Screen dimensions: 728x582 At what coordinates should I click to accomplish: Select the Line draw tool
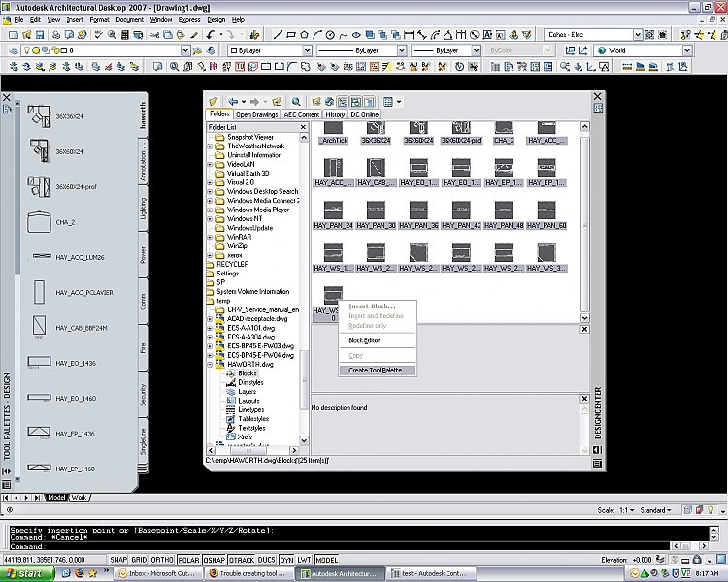tap(278, 35)
